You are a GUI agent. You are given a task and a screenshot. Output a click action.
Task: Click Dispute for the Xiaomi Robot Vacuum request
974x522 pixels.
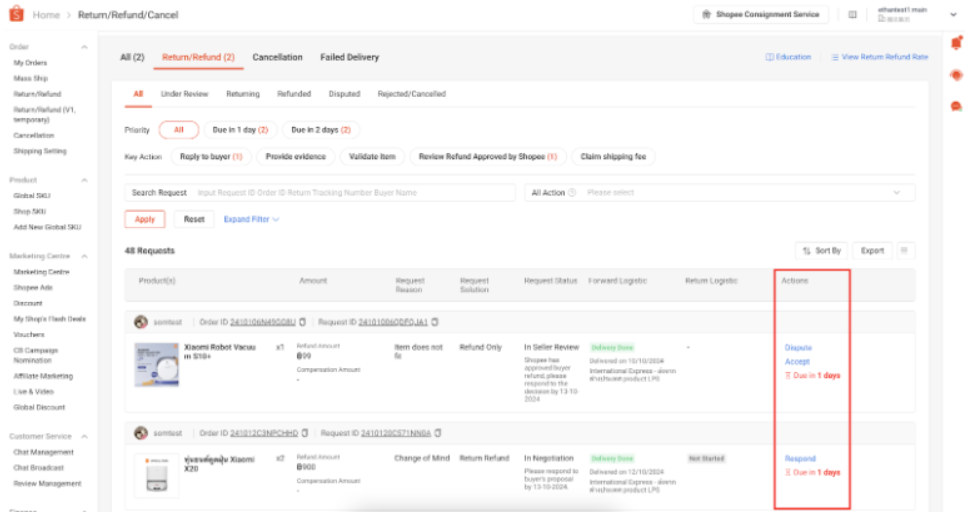798,348
